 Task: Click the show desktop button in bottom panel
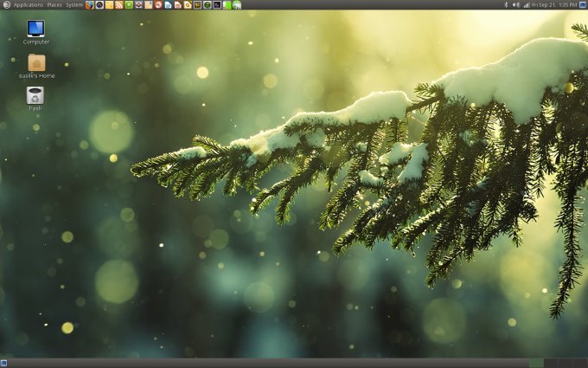click(3, 363)
